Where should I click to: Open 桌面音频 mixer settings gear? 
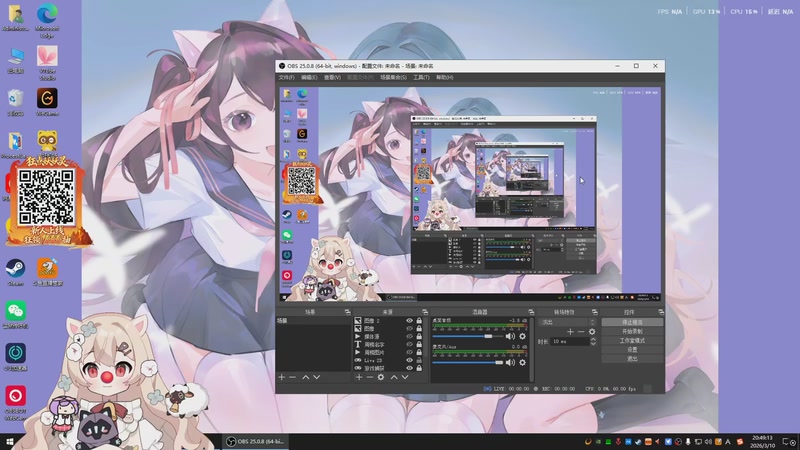(522, 336)
